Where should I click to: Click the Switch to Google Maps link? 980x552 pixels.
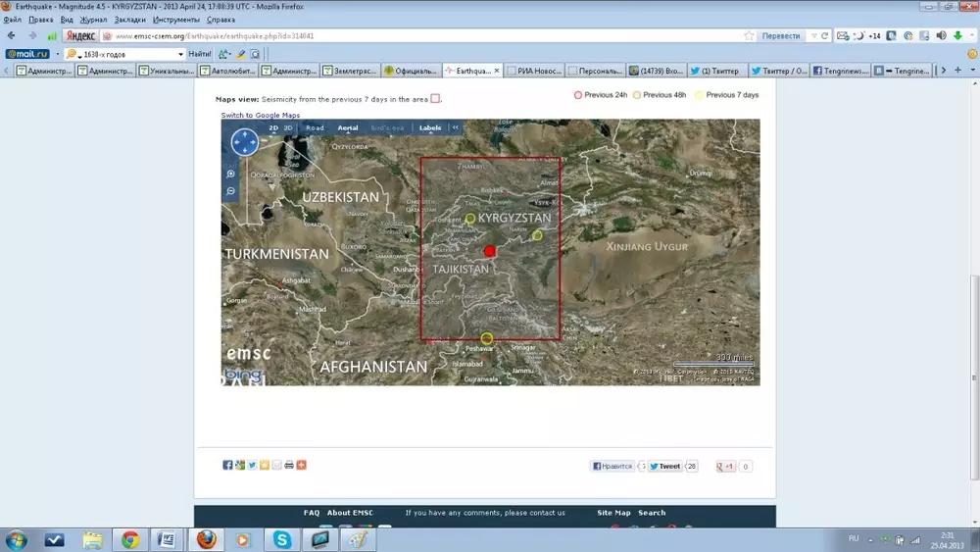(x=260, y=115)
